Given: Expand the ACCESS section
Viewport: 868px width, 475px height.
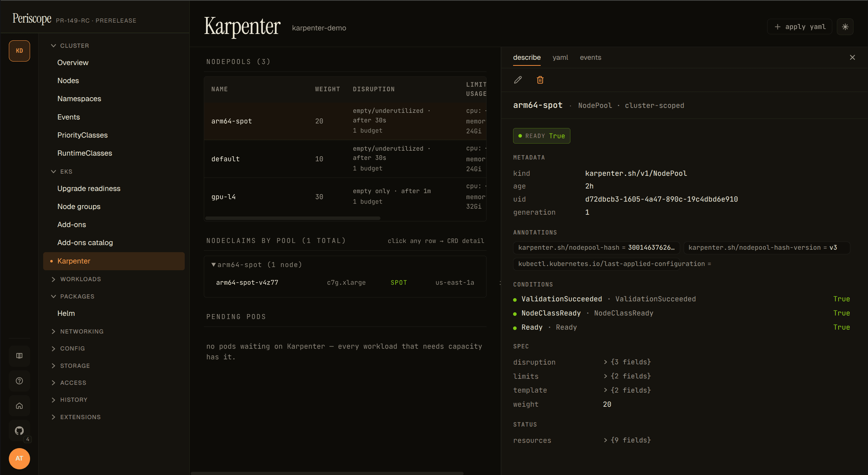Looking at the screenshot, I should coord(69,383).
